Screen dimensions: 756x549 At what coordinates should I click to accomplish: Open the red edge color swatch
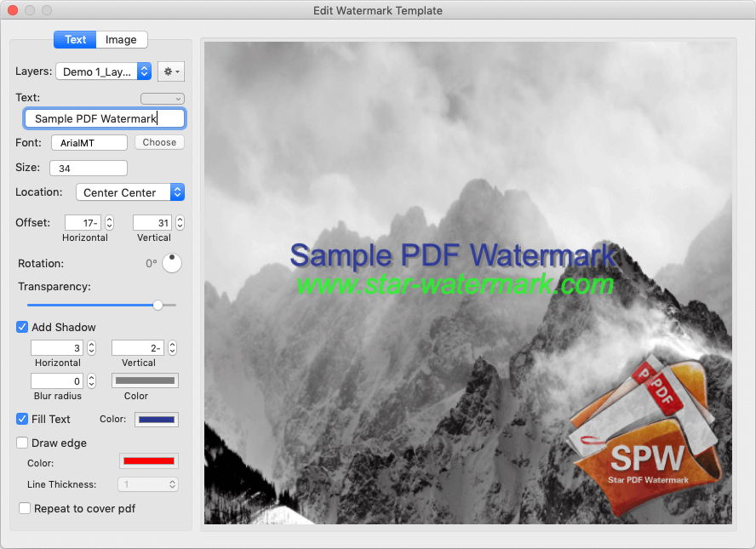[149, 460]
